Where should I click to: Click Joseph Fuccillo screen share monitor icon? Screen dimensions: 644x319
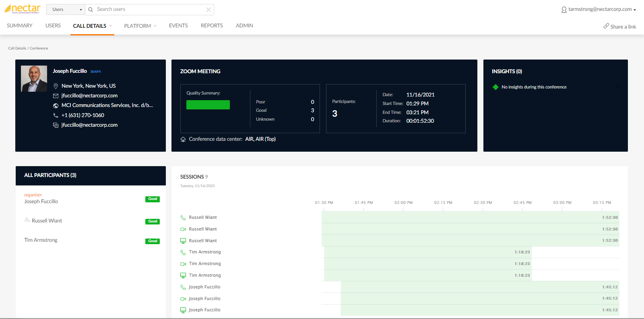click(x=183, y=310)
